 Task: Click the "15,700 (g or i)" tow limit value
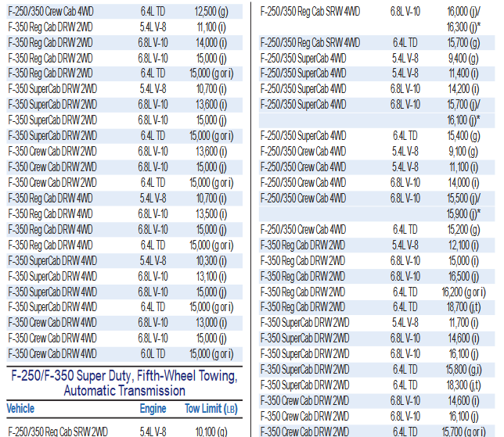point(463,432)
